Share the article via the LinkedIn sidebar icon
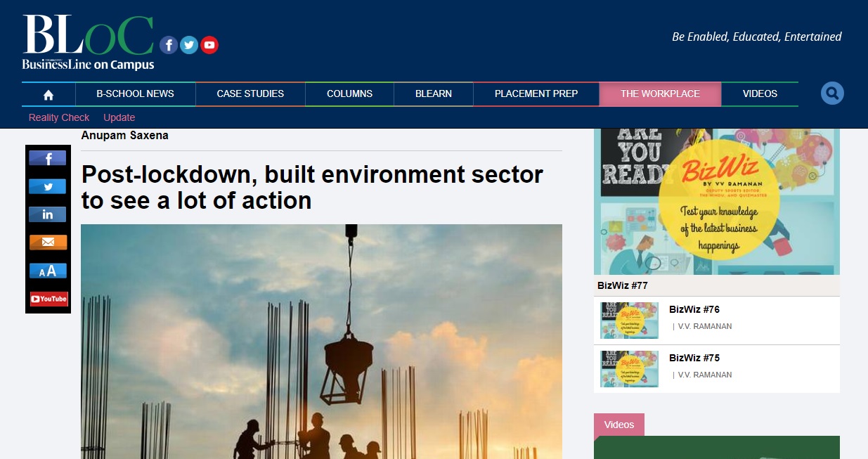 [x=47, y=214]
